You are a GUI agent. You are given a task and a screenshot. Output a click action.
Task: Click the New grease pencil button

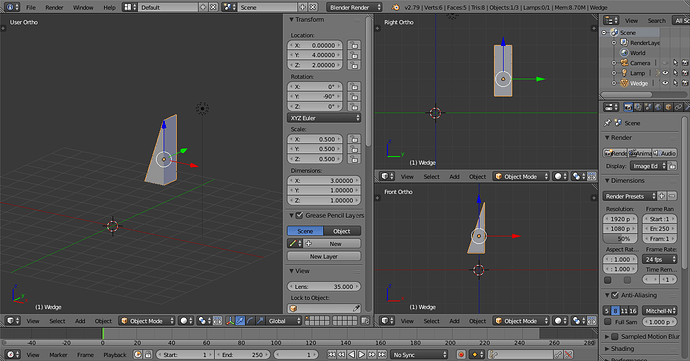[x=332, y=243]
